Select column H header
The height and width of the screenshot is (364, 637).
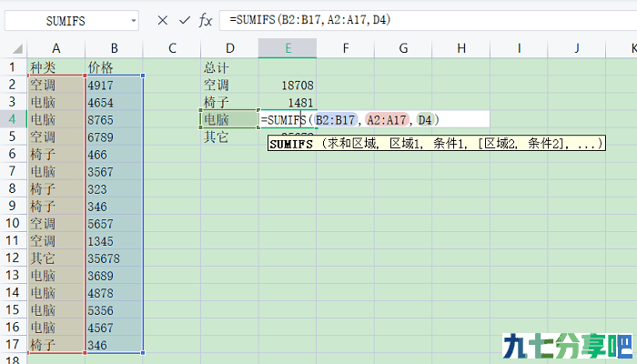(461, 48)
